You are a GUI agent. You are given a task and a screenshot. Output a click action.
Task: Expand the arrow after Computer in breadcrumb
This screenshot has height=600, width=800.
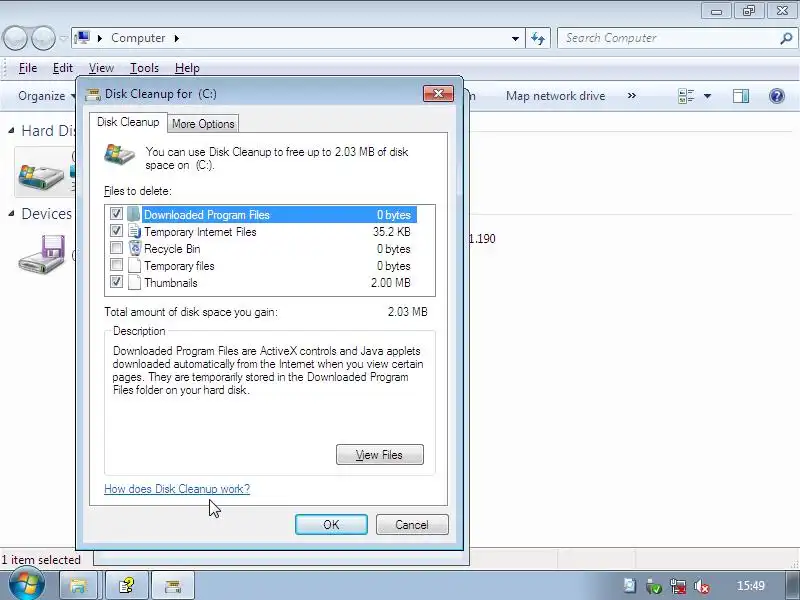click(177, 38)
